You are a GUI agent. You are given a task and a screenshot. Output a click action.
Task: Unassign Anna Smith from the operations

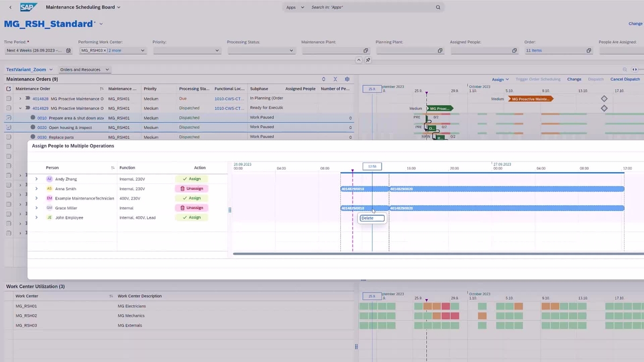tap(192, 188)
